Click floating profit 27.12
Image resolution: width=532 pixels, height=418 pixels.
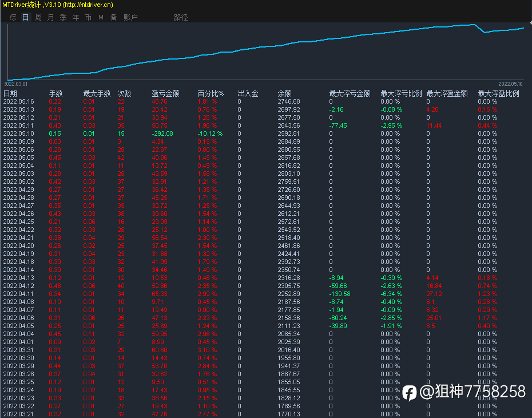(434, 294)
